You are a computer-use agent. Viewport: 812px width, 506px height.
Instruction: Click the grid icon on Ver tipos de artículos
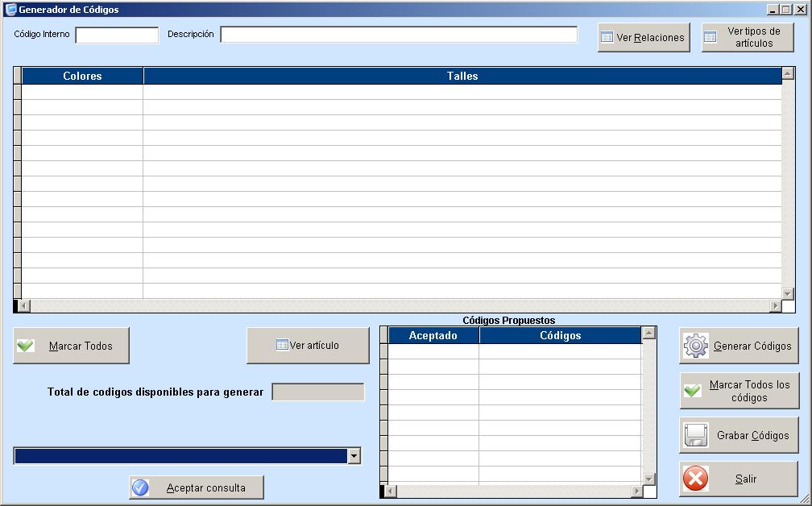(x=710, y=37)
